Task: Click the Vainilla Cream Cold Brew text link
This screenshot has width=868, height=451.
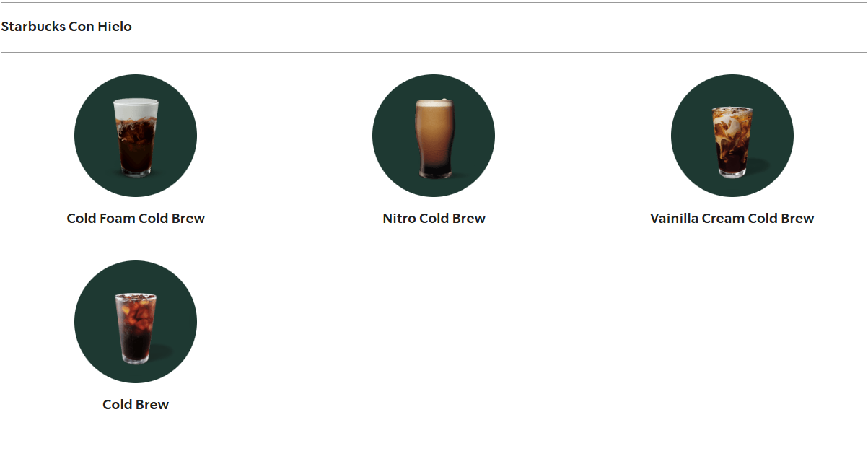Action: [732, 219]
